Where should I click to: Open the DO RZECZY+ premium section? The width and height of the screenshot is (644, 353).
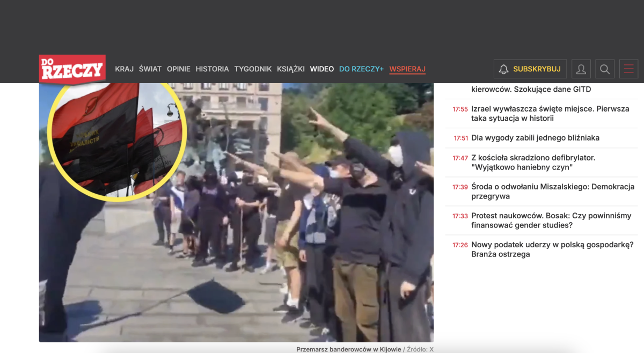click(361, 69)
